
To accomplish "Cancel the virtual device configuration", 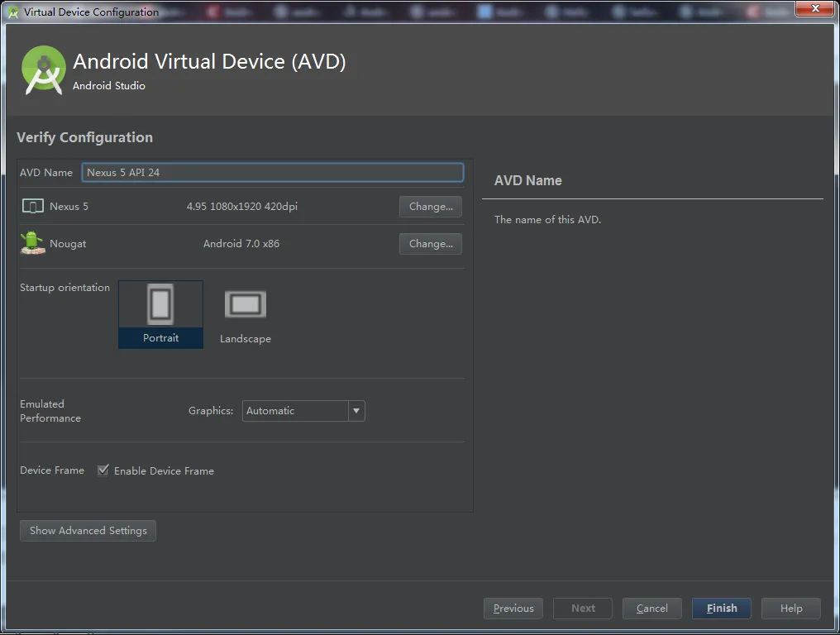I will tap(652, 609).
